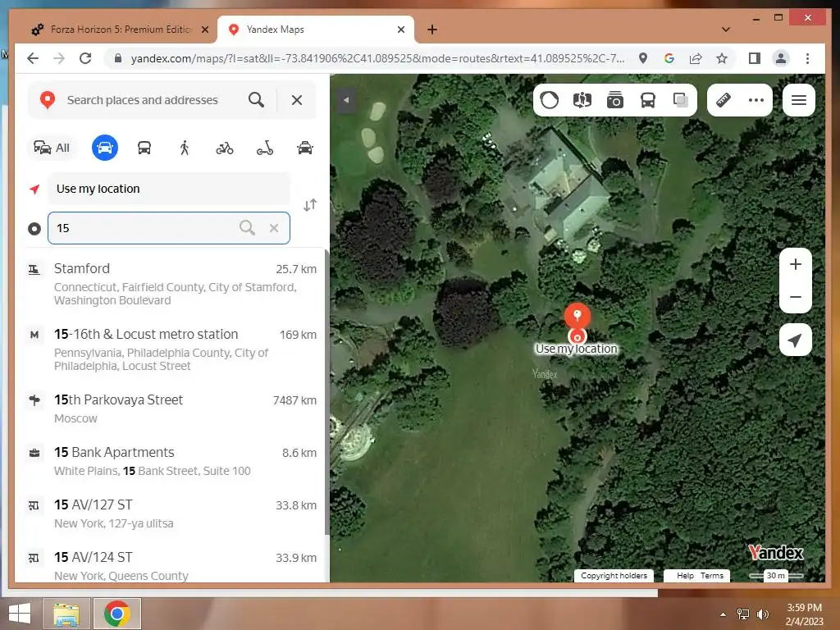Click the Search places and addresses box
The image size is (840, 630).
point(152,100)
